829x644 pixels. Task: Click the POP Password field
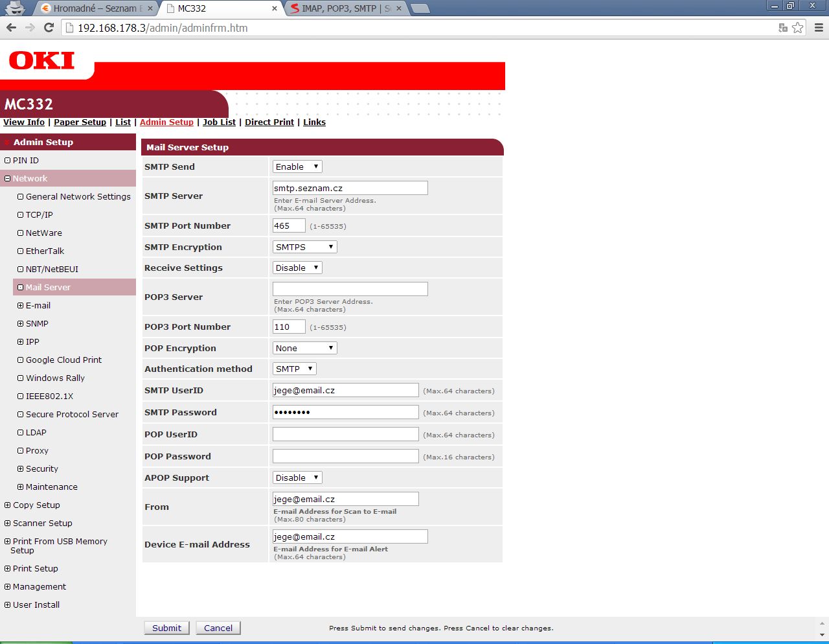[x=346, y=456]
